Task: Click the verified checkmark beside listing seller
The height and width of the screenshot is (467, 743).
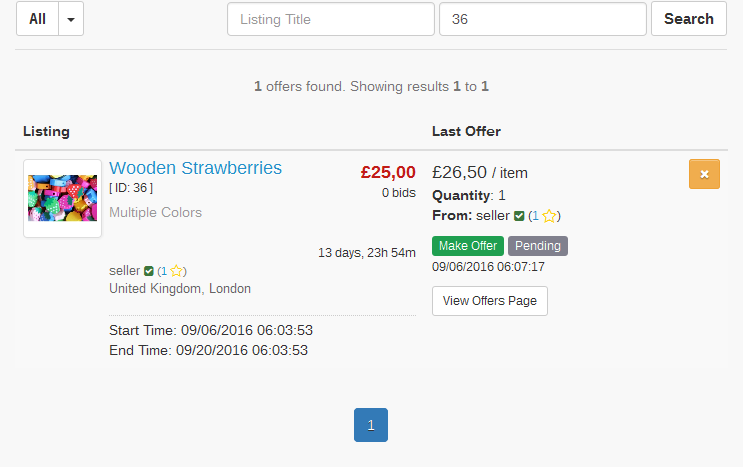Action: (x=149, y=271)
